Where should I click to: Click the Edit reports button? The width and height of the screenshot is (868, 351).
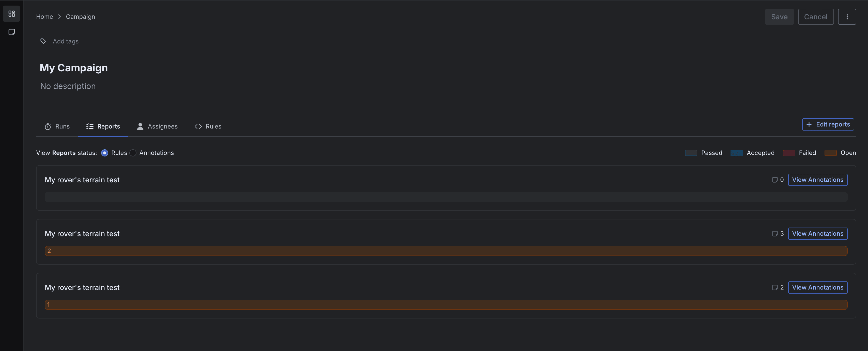(828, 124)
